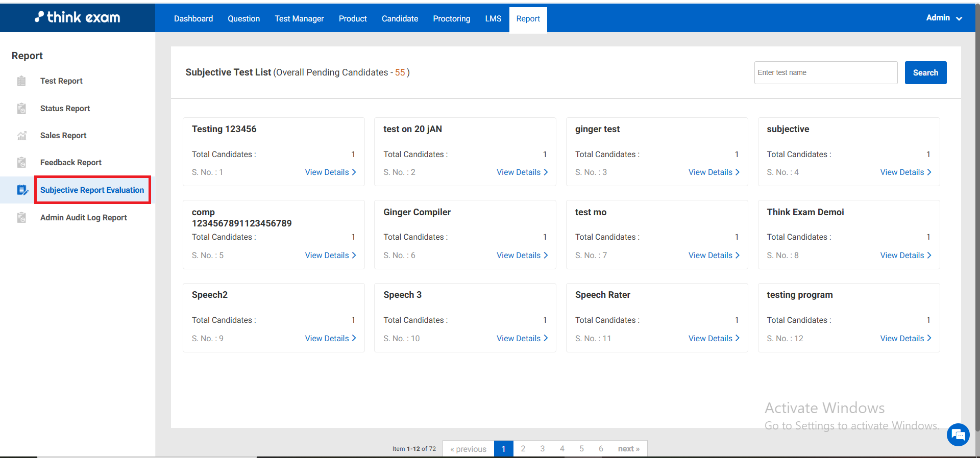Image resolution: width=980 pixels, height=458 pixels.
Task: Click the next » pagination link
Action: pyautogui.click(x=628, y=449)
